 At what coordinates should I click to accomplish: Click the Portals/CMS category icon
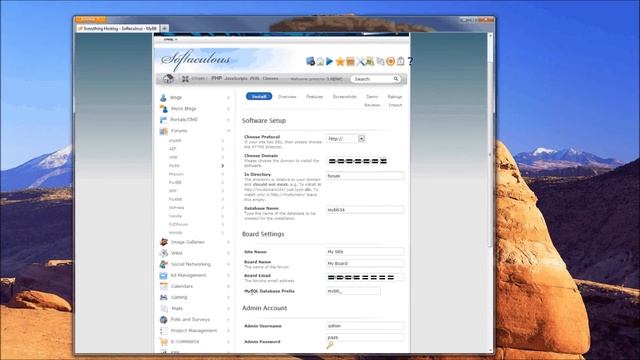pyautogui.click(x=163, y=120)
